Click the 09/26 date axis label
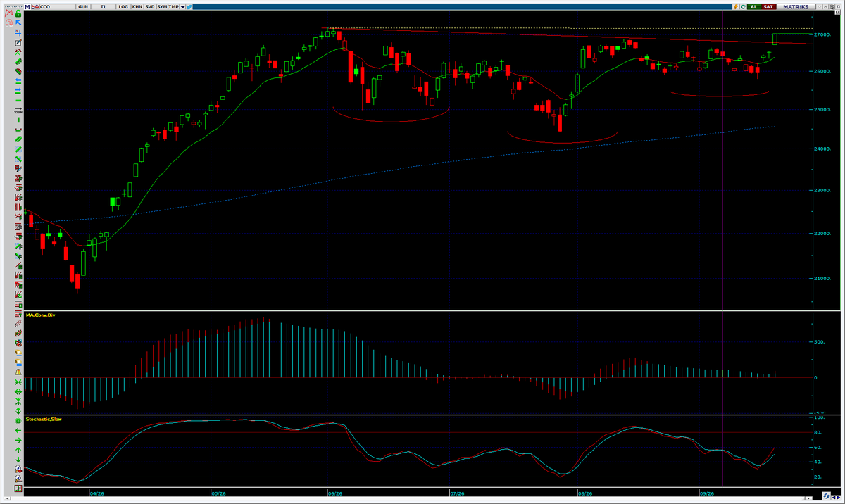 [708, 493]
